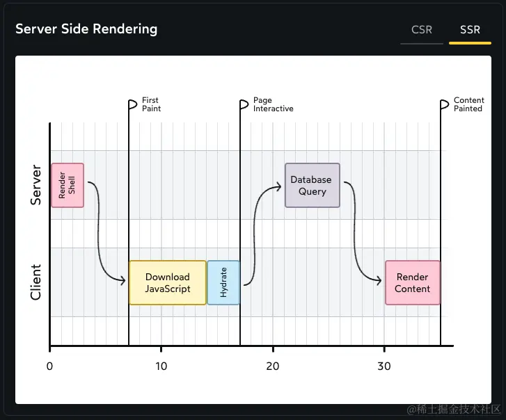The height and width of the screenshot is (420, 506).
Task: Click the Page Interactive flag marker
Action: (x=244, y=104)
